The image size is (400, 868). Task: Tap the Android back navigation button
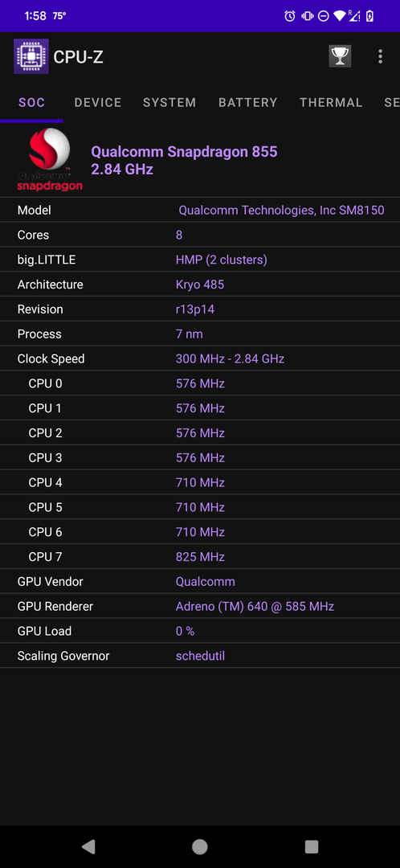point(88,846)
